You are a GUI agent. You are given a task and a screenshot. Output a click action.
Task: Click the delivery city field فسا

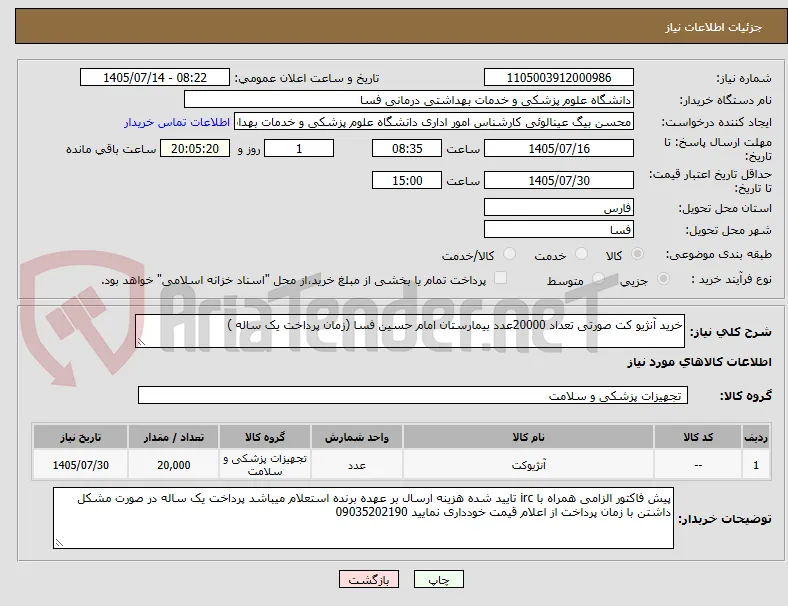559,229
